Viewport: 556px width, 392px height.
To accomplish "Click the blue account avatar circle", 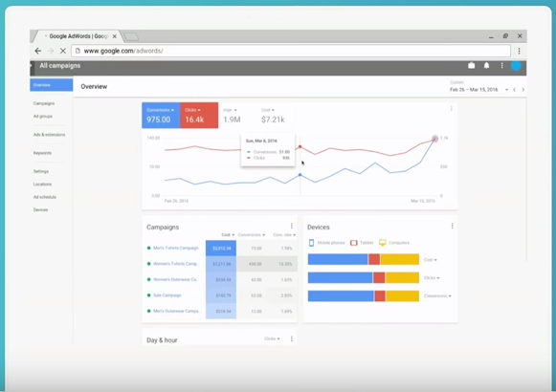I will point(516,66).
